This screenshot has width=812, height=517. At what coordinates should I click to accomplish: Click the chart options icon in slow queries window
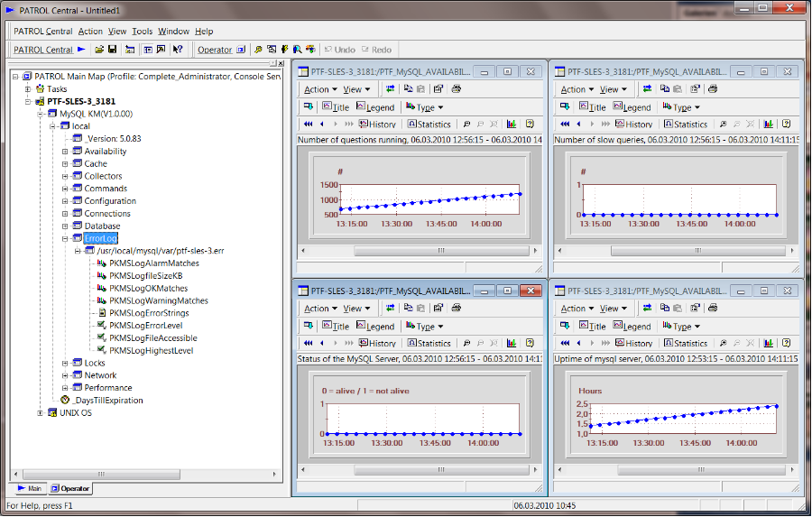click(768, 124)
